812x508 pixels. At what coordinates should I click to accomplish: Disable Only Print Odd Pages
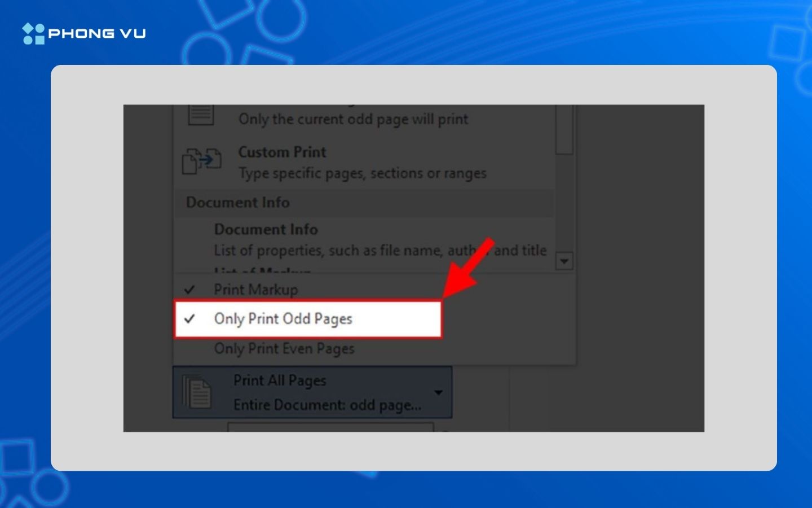click(283, 319)
